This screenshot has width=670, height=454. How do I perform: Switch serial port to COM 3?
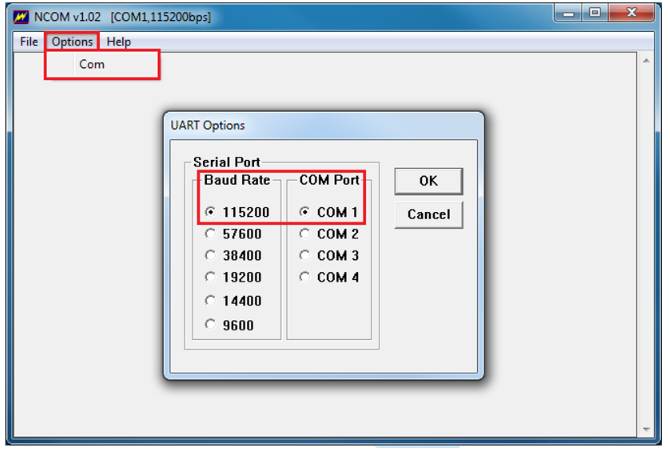pyautogui.click(x=304, y=255)
